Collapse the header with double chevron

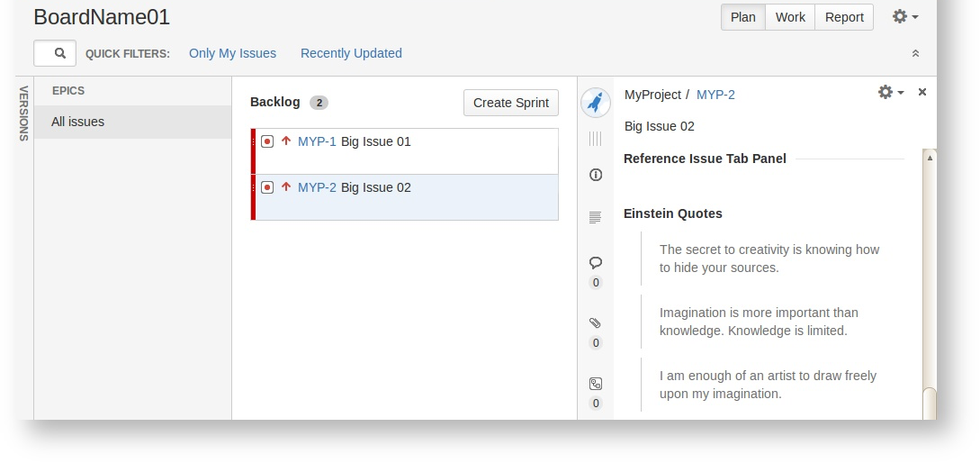[915, 53]
